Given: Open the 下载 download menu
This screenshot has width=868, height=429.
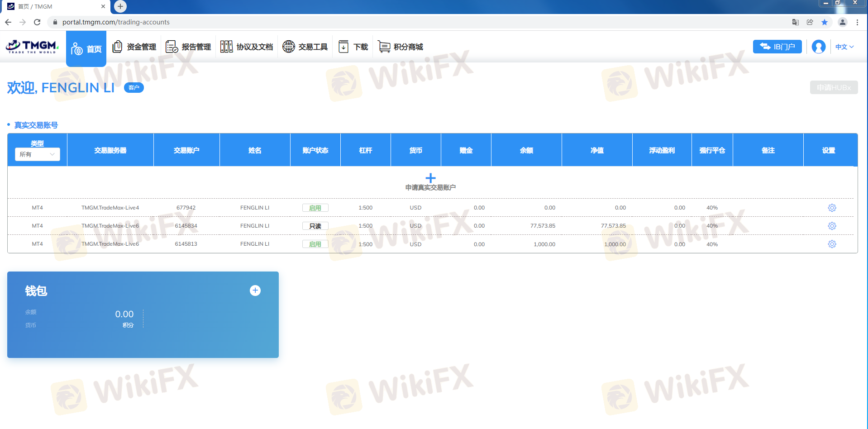Looking at the screenshot, I should coord(353,47).
